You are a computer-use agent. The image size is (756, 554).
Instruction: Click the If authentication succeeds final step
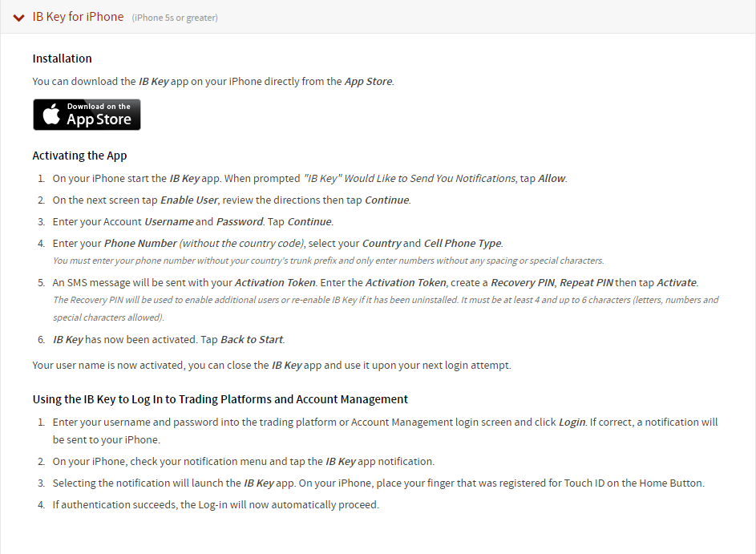216,505
